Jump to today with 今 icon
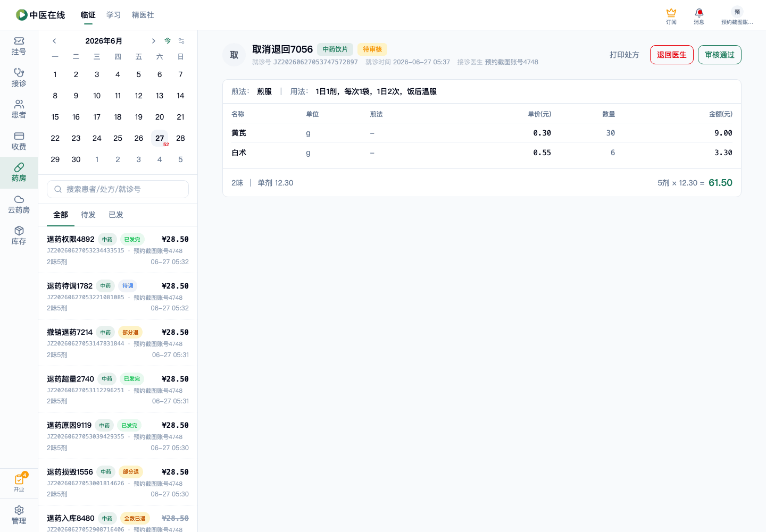766x532 pixels. (168, 41)
